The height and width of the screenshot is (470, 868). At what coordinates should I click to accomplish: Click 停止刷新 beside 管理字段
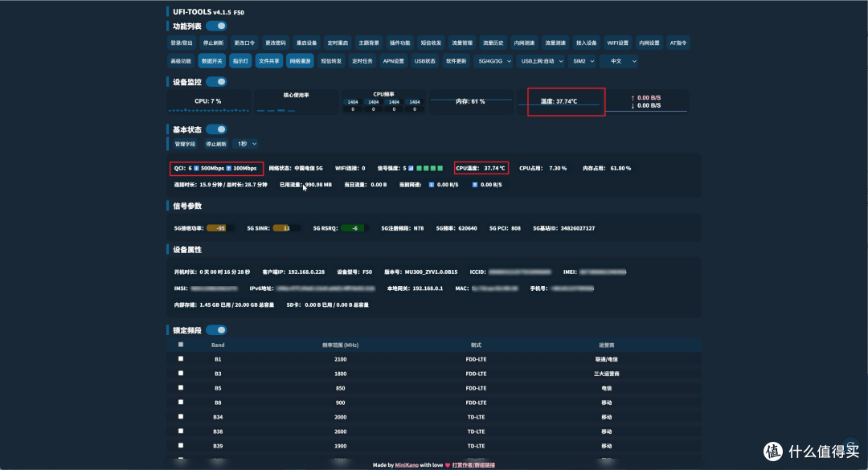pos(216,144)
